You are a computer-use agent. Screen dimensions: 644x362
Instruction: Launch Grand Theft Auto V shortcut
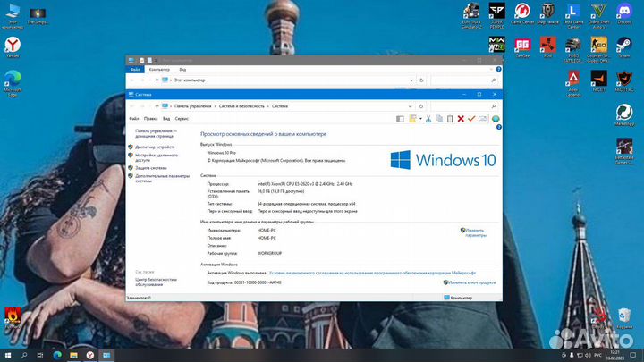tap(598, 15)
